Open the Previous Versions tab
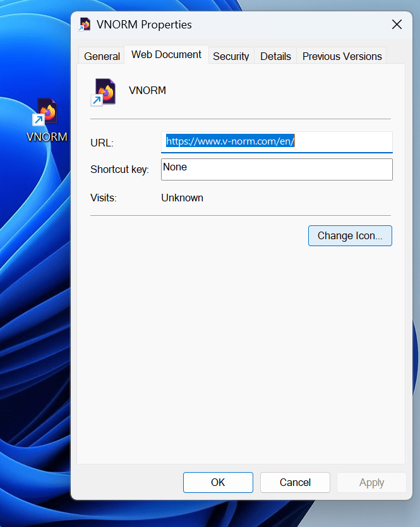The width and height of the screenshot is (420, 527). pos(342,56)
